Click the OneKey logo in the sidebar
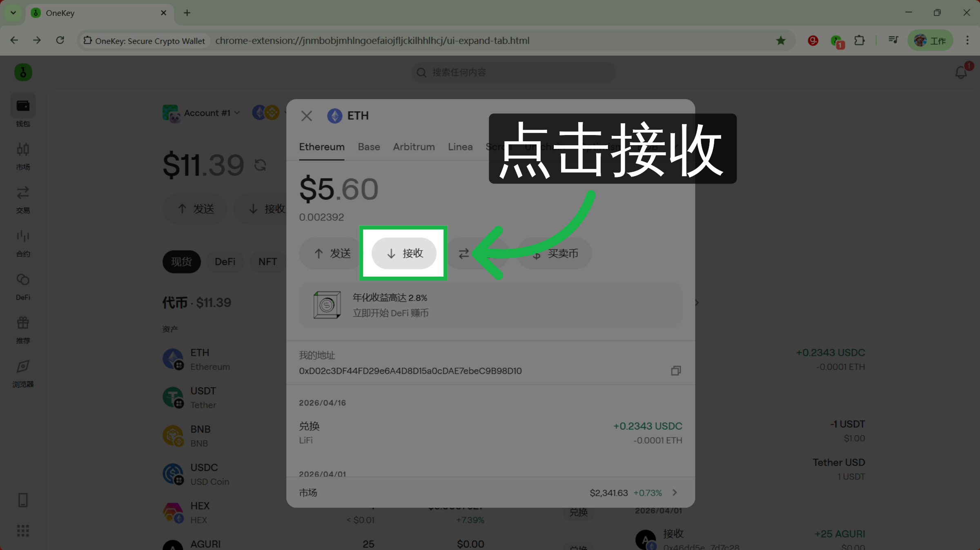Image resolution: width=980 pixels, height=550 pixels. point(23,73)
